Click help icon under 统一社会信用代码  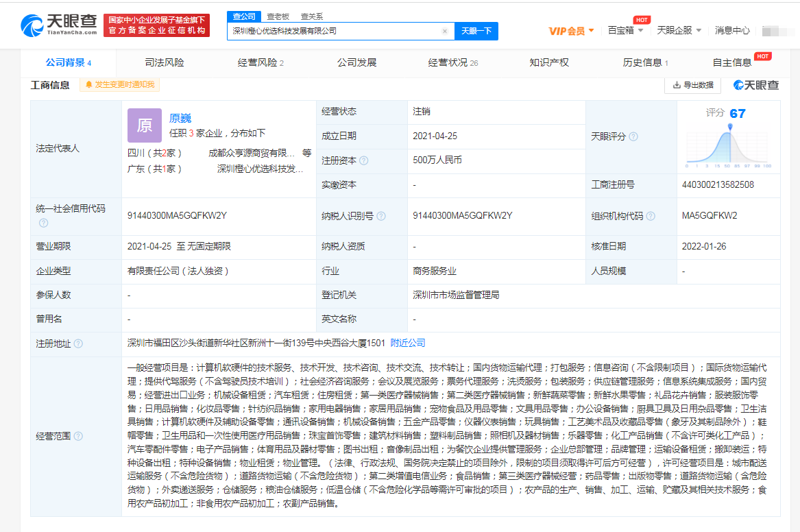(x=43, y=223)
